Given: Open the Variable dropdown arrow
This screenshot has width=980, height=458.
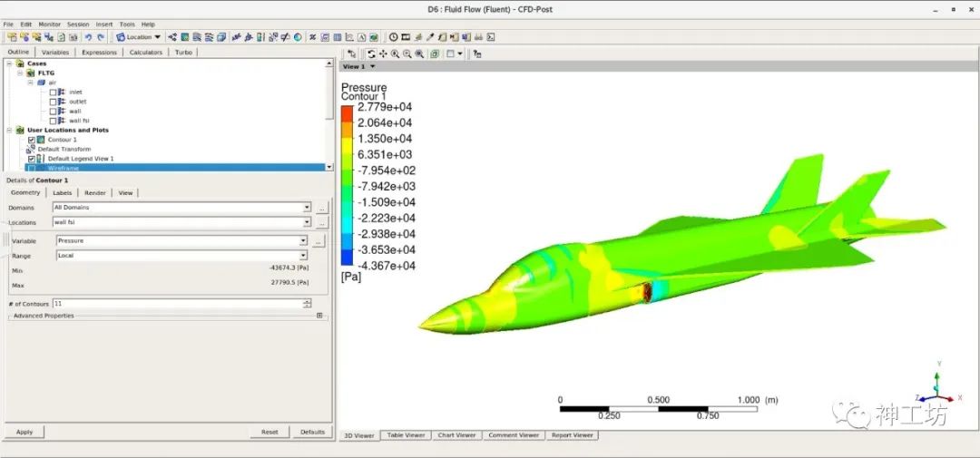Looking at the screenshot, I should [303, 240].
